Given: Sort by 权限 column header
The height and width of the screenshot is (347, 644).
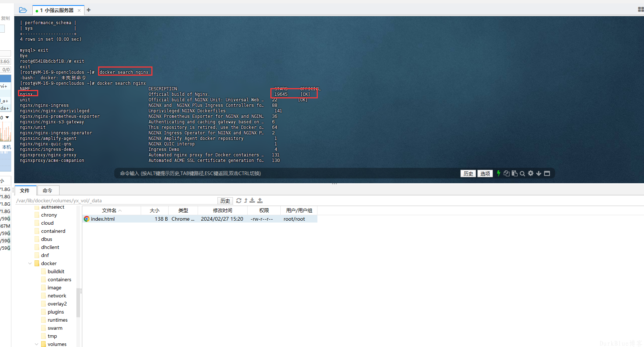Looking at the screenshot, I should [264, 210].
